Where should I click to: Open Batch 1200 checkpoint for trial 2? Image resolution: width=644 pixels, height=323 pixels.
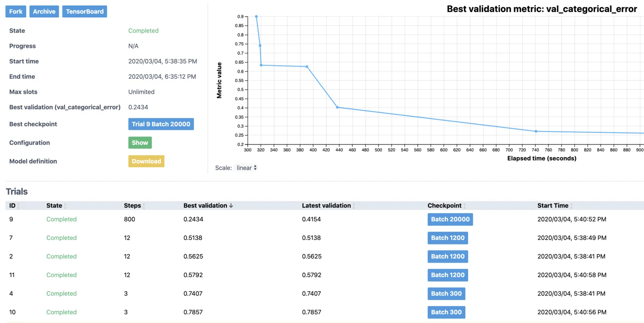448,256
